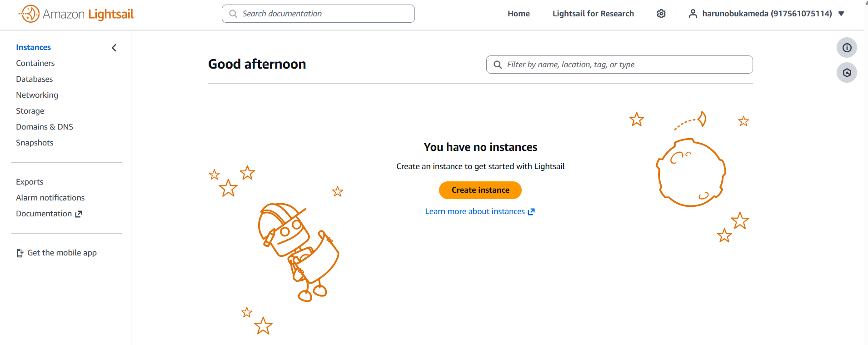Click the Documentation external link icon
The image size is (868, 345).
click(79, 214)
